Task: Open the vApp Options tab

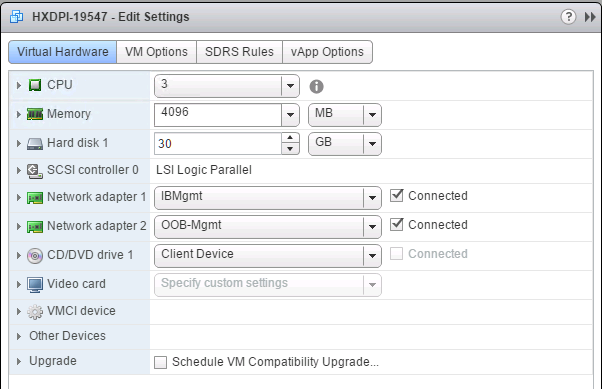Action: [x=327, y=52]
